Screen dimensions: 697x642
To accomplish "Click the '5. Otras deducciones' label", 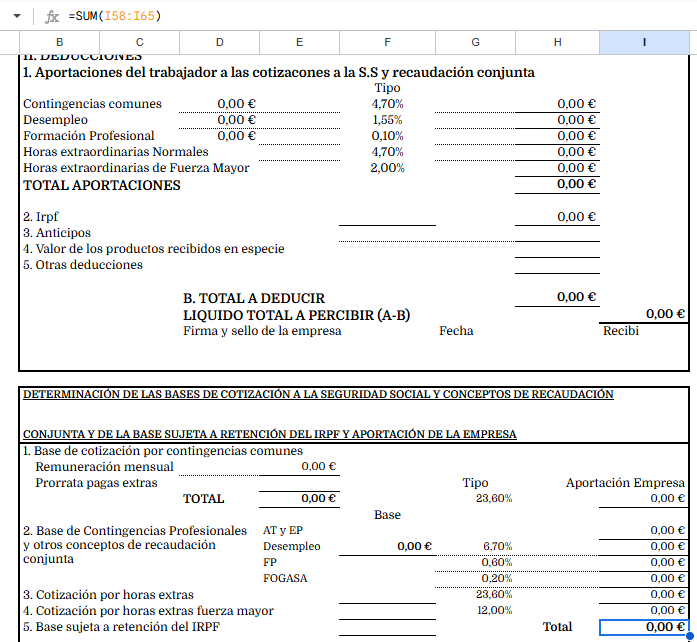I will pyautogui.click(x=83, y=265).
